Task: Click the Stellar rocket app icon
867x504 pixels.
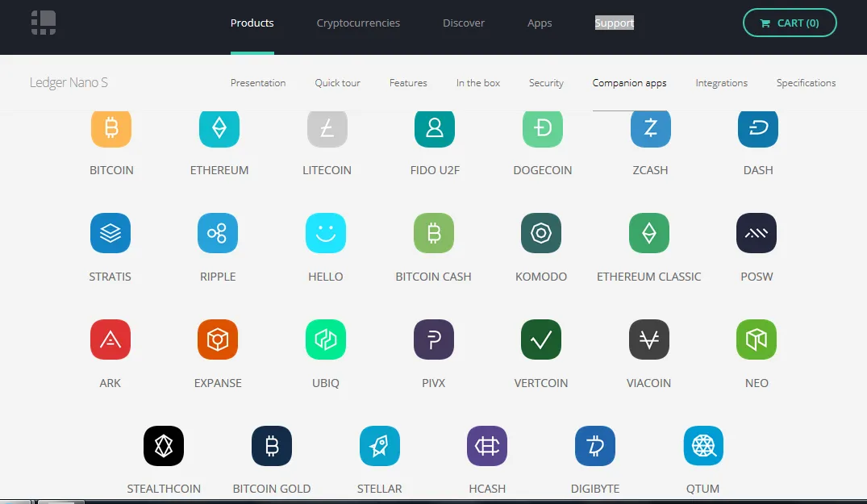Action: tap(379, 446)
